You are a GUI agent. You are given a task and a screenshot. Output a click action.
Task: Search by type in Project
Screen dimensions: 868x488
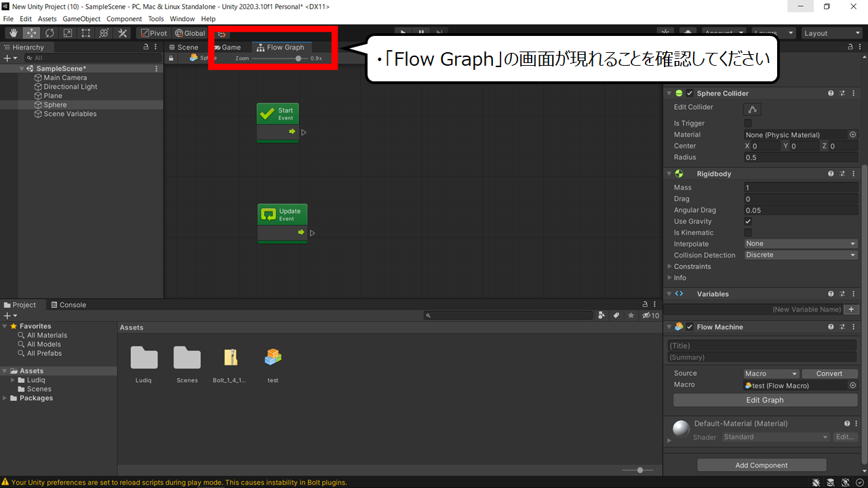click(x=601, y=315)
